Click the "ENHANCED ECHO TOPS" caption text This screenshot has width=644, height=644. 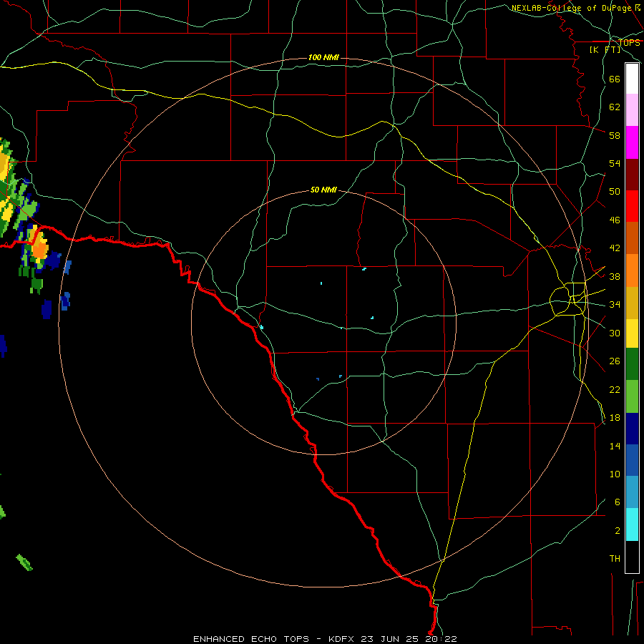251,639
